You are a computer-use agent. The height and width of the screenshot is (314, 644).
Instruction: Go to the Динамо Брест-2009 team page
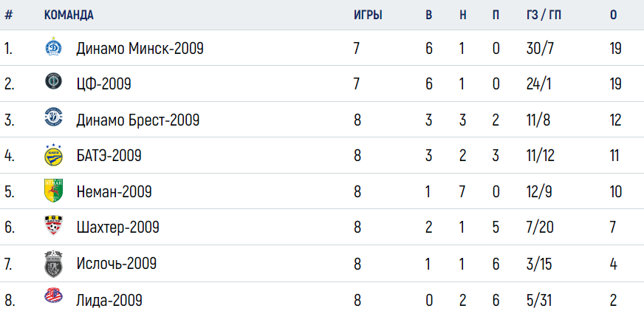pos(137,120)
